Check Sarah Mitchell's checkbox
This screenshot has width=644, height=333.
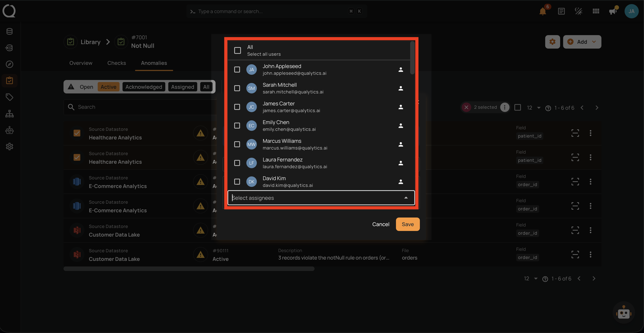237,88
